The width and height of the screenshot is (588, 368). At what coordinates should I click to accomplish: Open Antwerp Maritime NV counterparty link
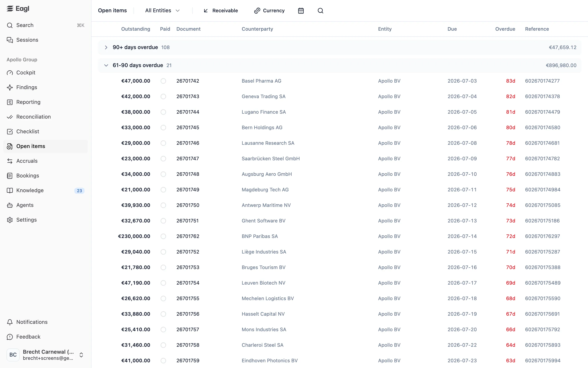point(266,205)
